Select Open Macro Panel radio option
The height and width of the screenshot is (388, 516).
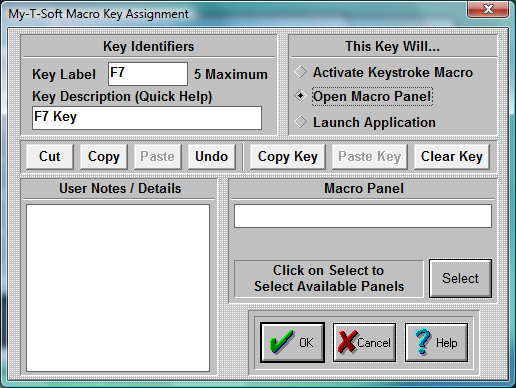[x=364, y=96]
